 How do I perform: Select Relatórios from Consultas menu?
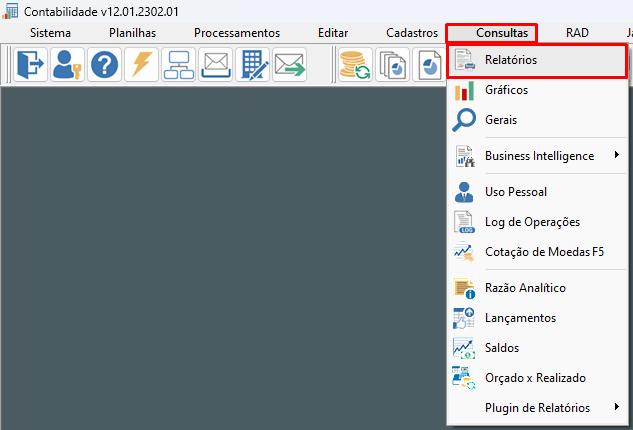(537, 61)
